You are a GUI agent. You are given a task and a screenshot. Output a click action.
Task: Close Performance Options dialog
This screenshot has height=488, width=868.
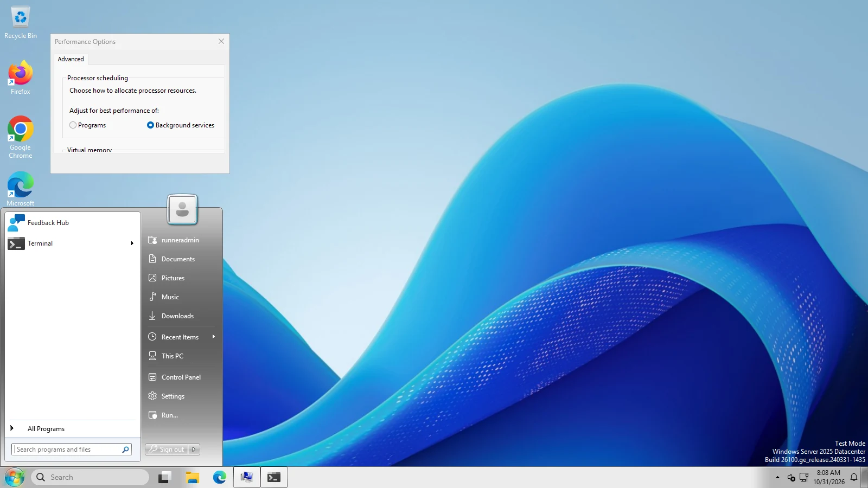[x=221, y=42]
